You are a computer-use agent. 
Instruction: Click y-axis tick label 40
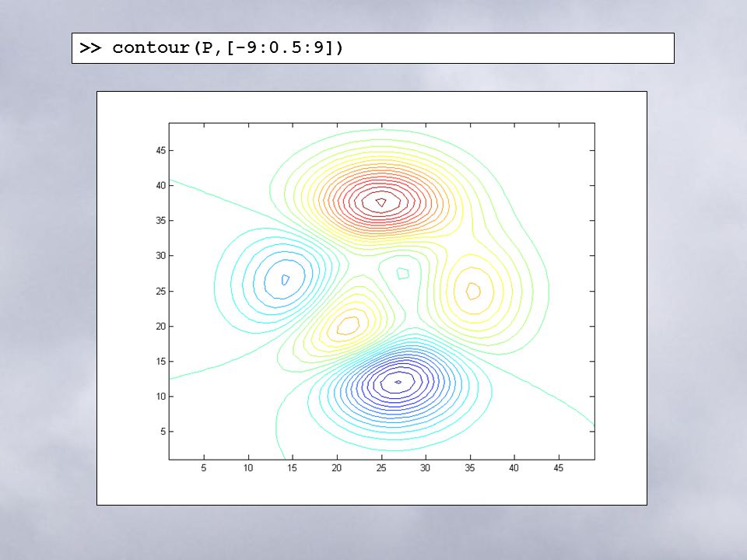click(161, 185)
